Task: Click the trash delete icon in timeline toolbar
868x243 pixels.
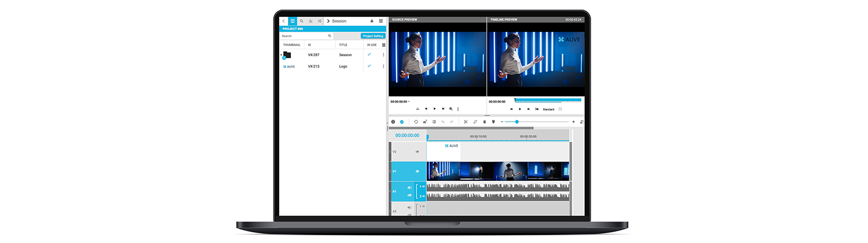Action: [484, 122]
